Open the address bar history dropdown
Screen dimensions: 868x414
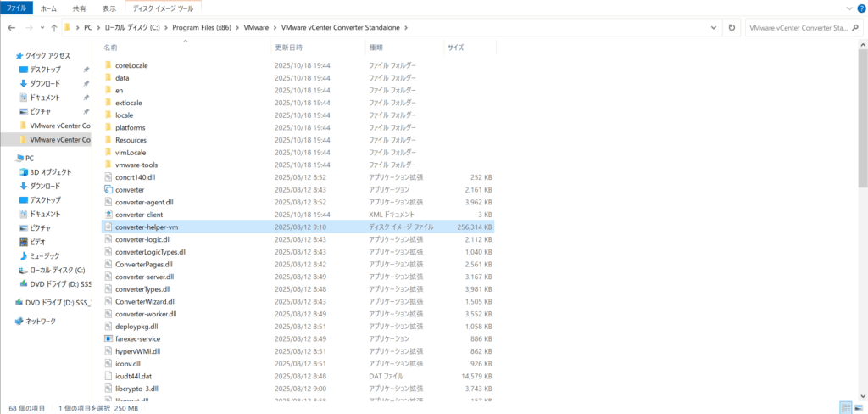tap(715, 27)
